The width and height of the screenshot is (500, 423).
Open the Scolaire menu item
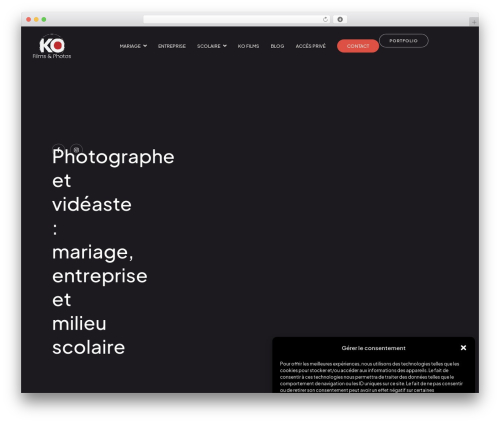209,46
